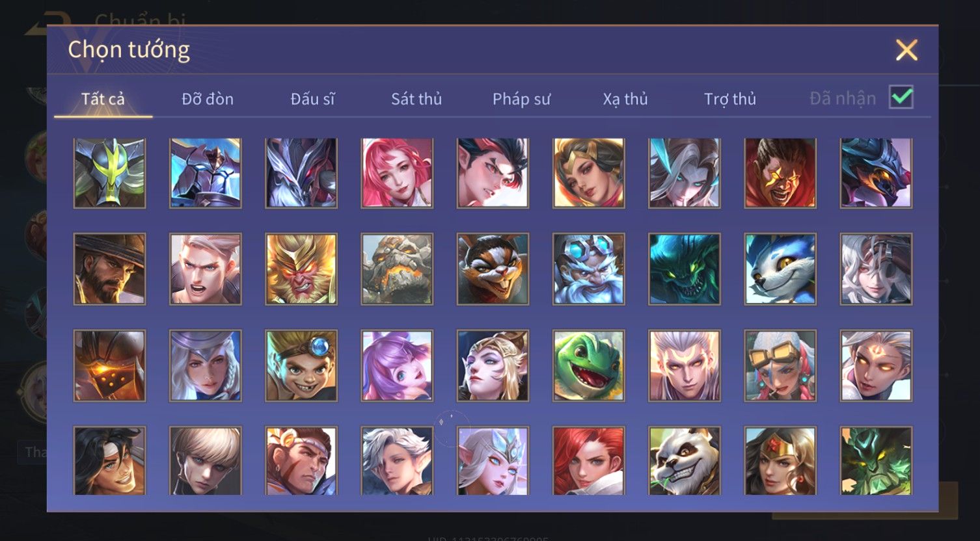980x541 pixels.
Task: Pick the white-bearded dwarf with goggles portrait
Action: 589,269
